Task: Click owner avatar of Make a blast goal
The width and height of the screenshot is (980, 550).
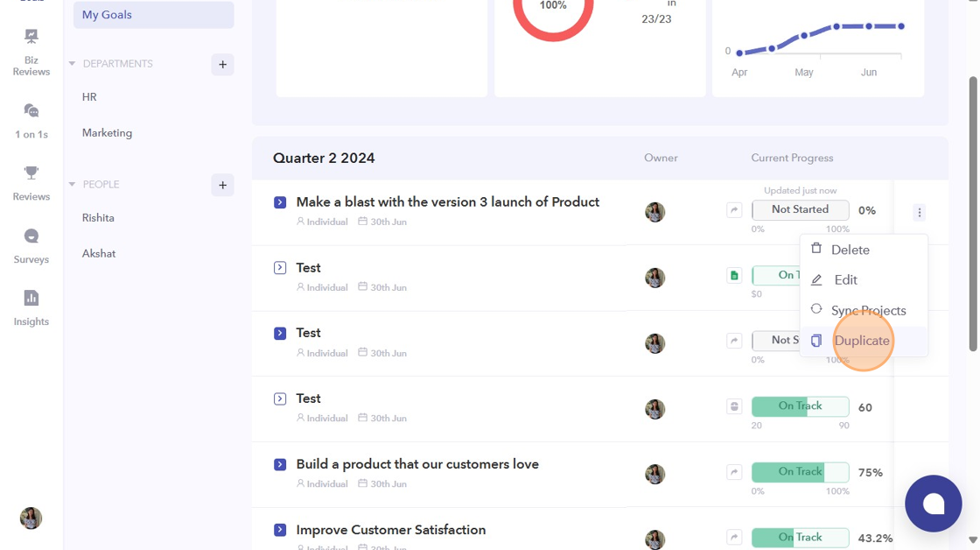Action: pyautogui.click(x=655, y=212)
